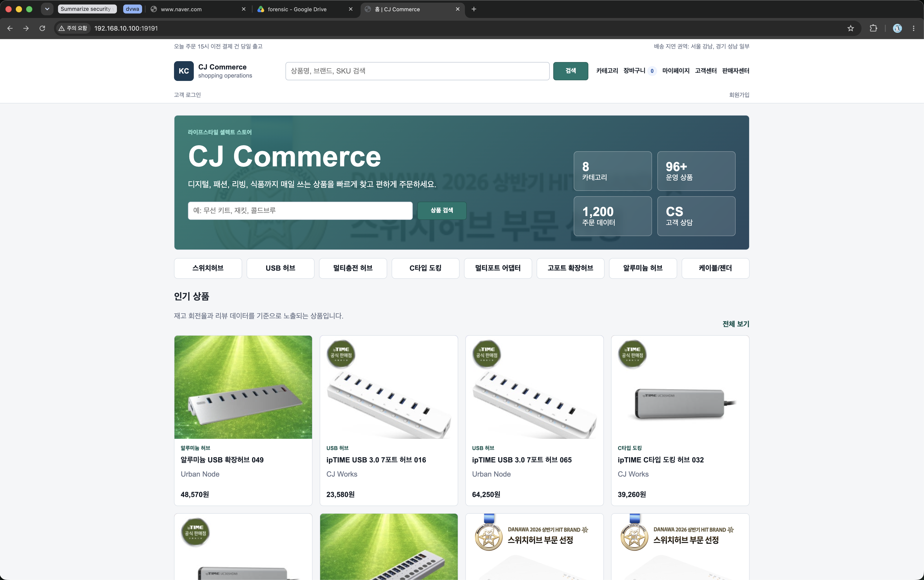Open the browser extensions puzzle icon
The width and height of the screenshot is (924, 580).
[x=873, y=28]
